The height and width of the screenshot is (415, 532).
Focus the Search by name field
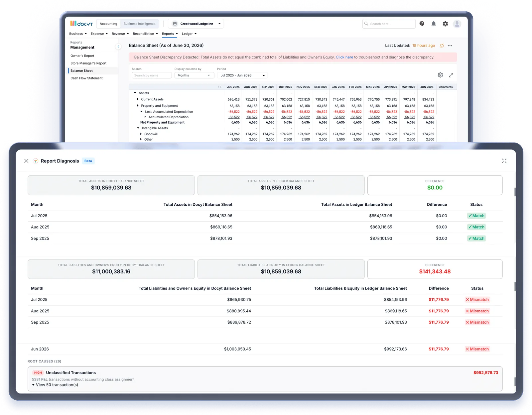coord(152,75)
